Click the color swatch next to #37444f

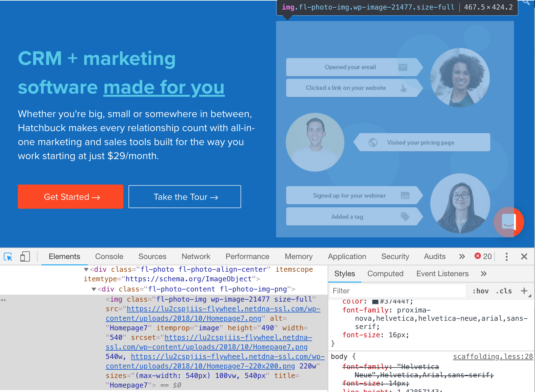(x=375, y=302)
